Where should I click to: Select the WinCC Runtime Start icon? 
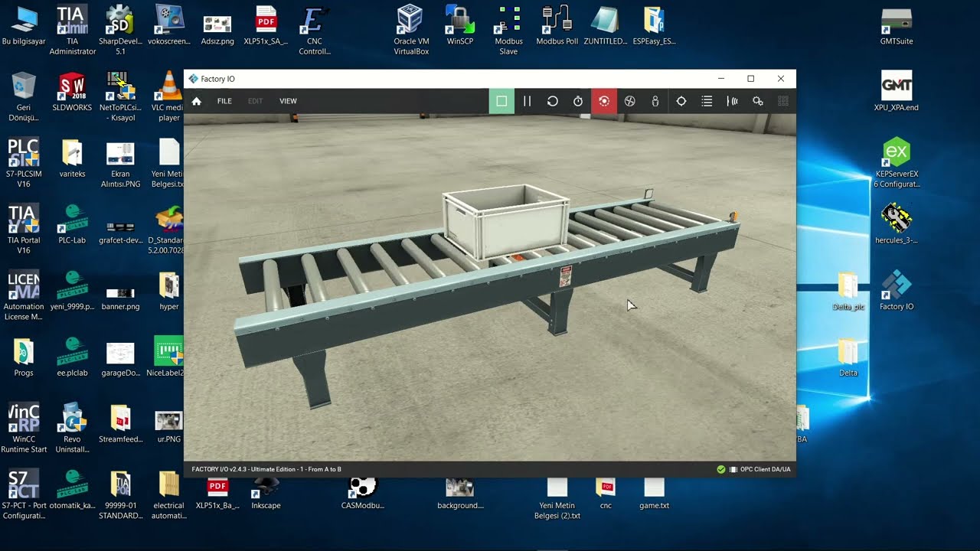click(24, 429)
